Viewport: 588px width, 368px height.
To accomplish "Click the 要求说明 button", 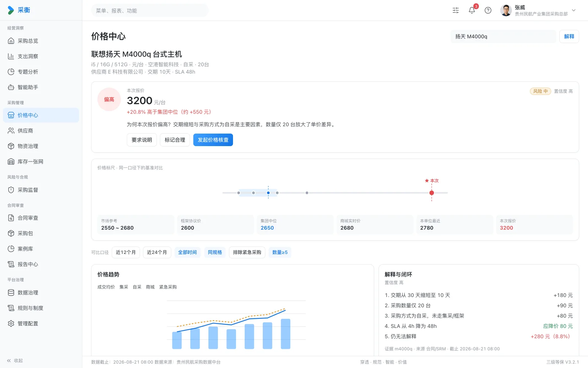I will 142,140.
